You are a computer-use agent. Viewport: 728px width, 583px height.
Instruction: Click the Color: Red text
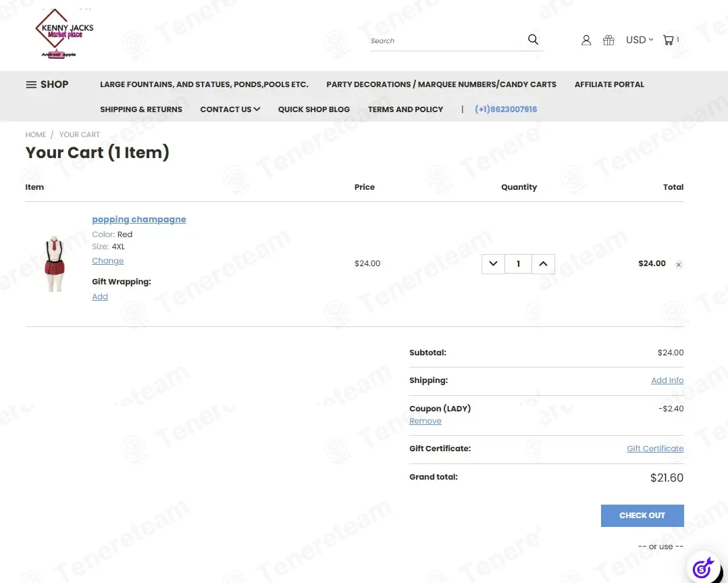coord(112,234)
